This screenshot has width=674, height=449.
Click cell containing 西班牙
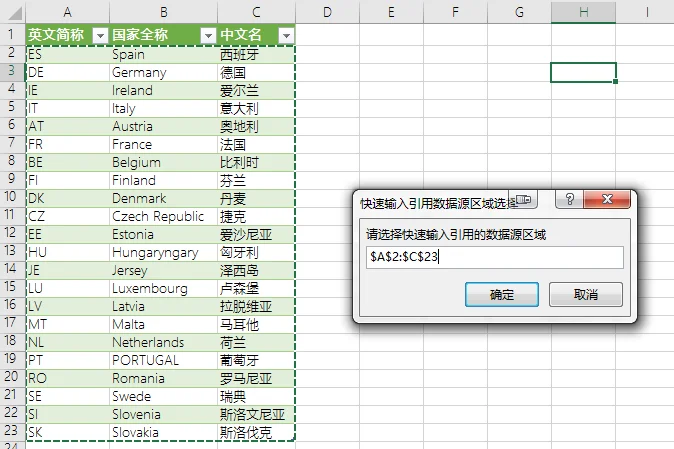pos(256,55)
